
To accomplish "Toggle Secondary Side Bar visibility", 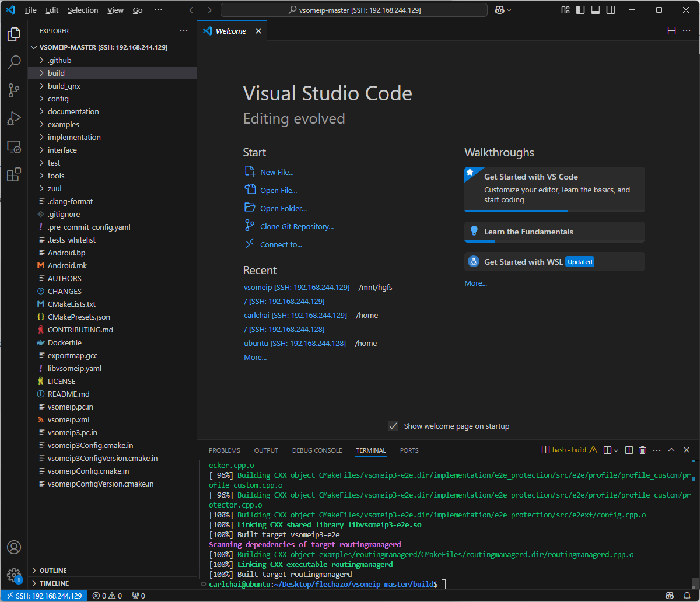I will pyautogui.click(x=611, y=10).
